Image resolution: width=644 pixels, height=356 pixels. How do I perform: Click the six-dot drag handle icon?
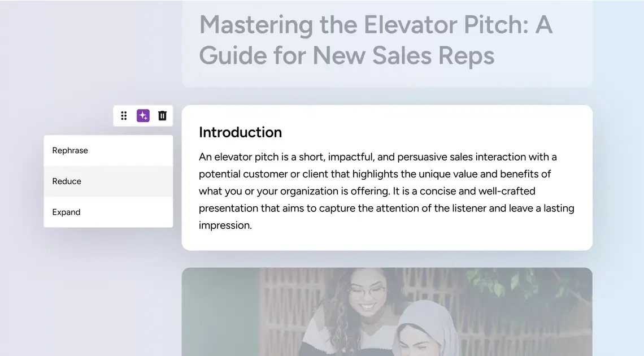[124, 116]
